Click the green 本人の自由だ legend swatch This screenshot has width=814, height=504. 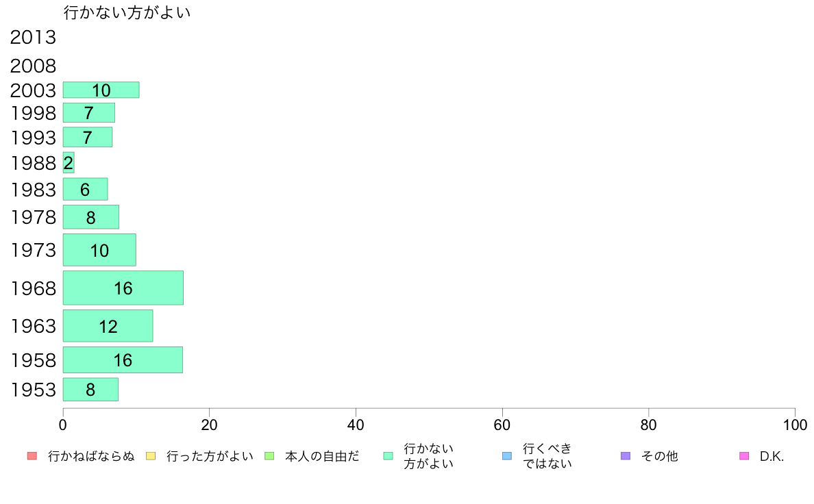coord(269,456)
